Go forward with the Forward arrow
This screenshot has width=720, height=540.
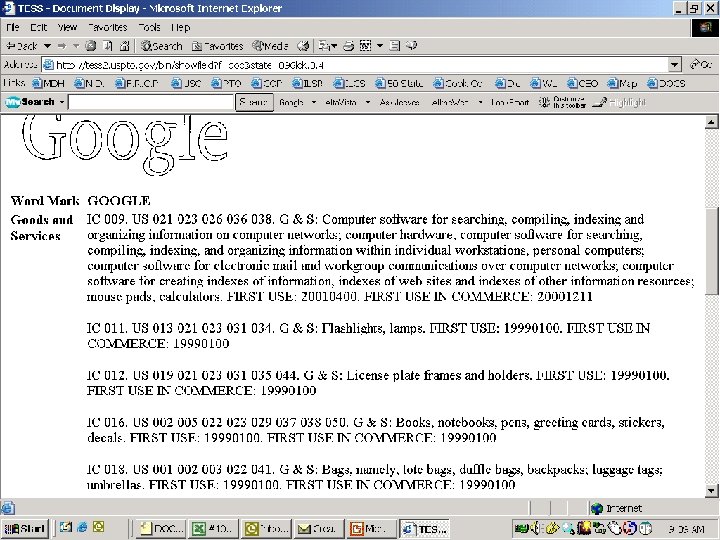(62, 46)
